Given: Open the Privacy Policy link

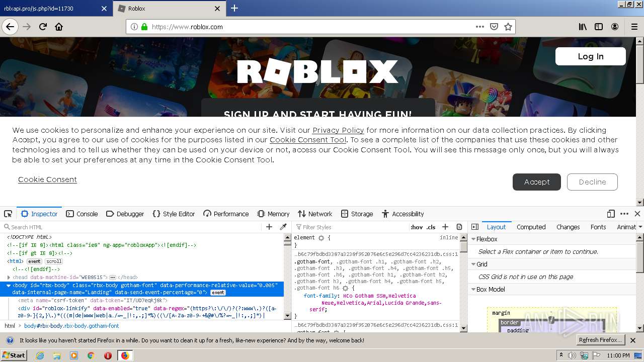Looking at the screenshot, I should point(338,130).
